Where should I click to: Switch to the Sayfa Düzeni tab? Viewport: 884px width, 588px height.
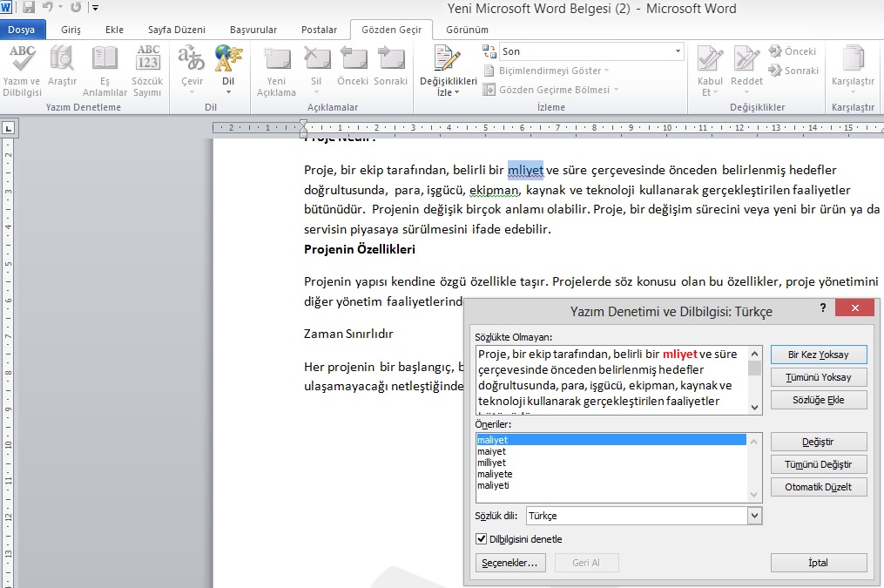click(177, 30)
